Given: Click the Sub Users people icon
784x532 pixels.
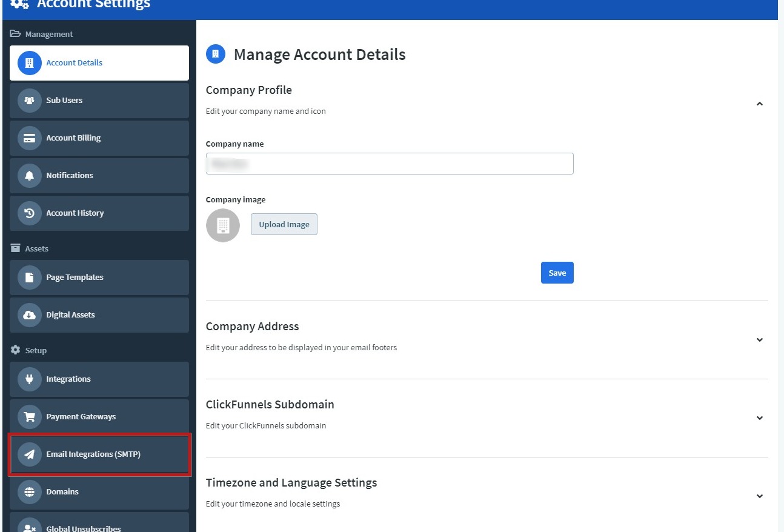Looking at the screenshot, I should point(29,101).
